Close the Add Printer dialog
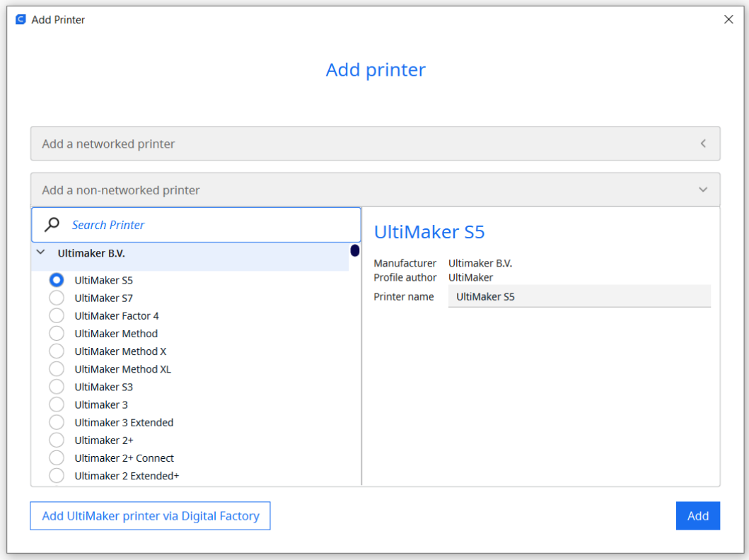This screenshot has width=749, height=560. point(728,20)
